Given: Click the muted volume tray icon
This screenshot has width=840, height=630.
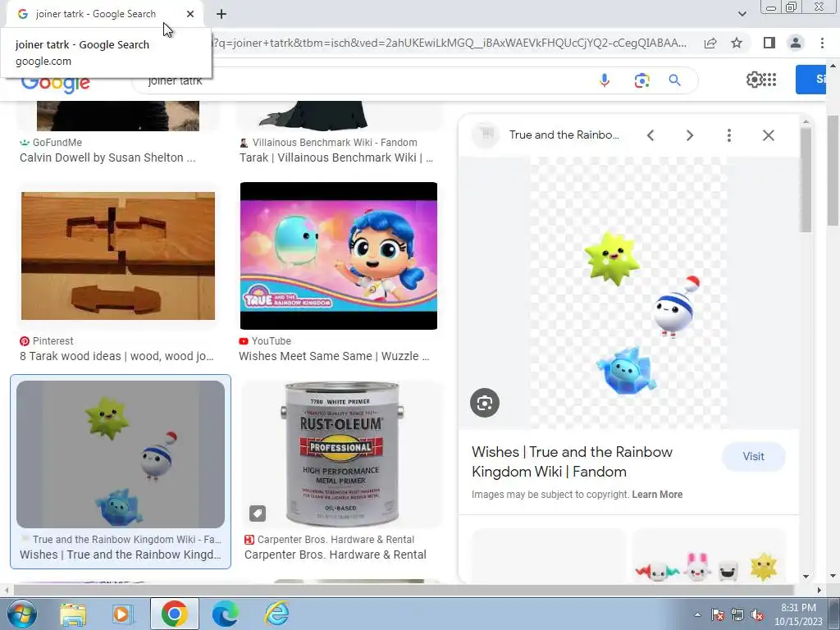Looking at the screenshot, I should click(x=757, y=614).
